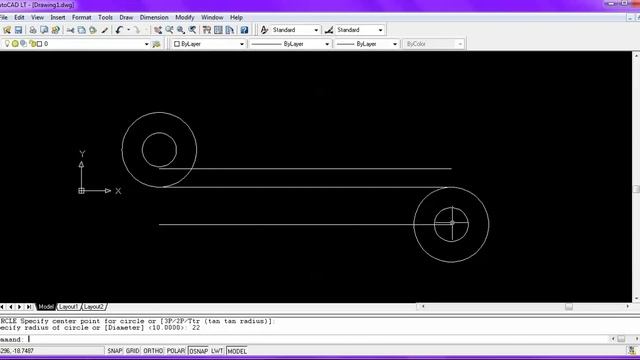Screen dimensions: 640x360
Task: Click the blue Help question mark icon
Action: click(x=244, y=30)
